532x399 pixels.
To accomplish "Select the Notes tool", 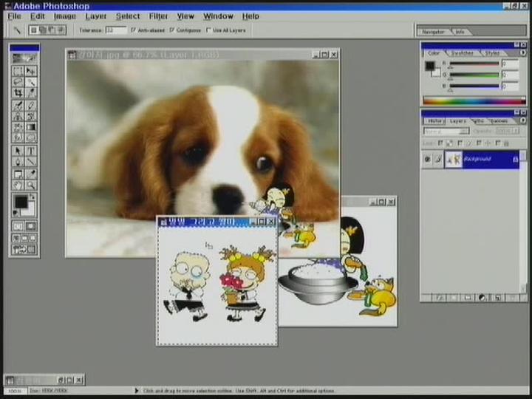I will pos(18,174).
